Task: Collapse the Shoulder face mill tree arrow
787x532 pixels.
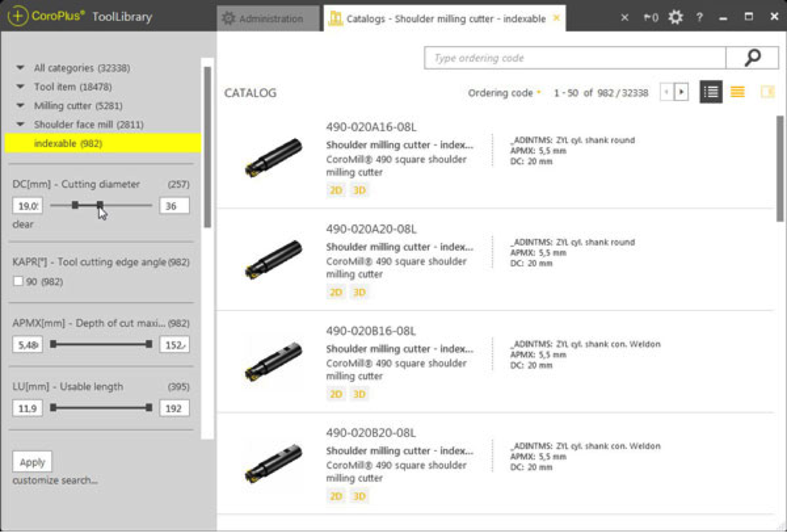Action: pos(21,125)
